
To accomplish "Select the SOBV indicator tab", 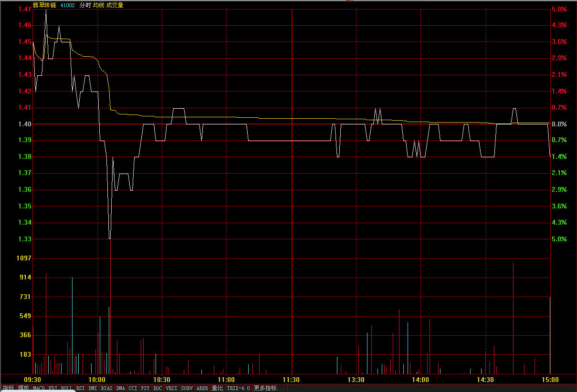I will (x=187, y=388).
